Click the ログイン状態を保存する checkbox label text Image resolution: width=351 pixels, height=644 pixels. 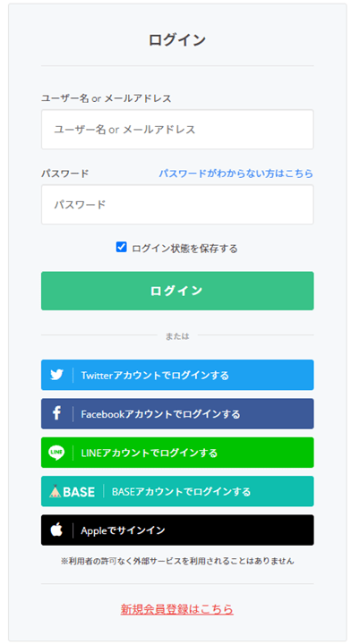184,249
